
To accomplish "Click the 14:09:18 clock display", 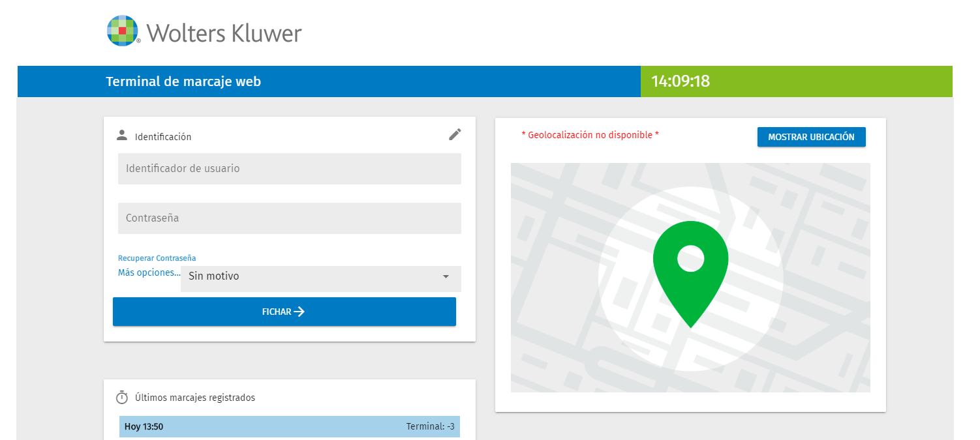I will click(681, 81).
